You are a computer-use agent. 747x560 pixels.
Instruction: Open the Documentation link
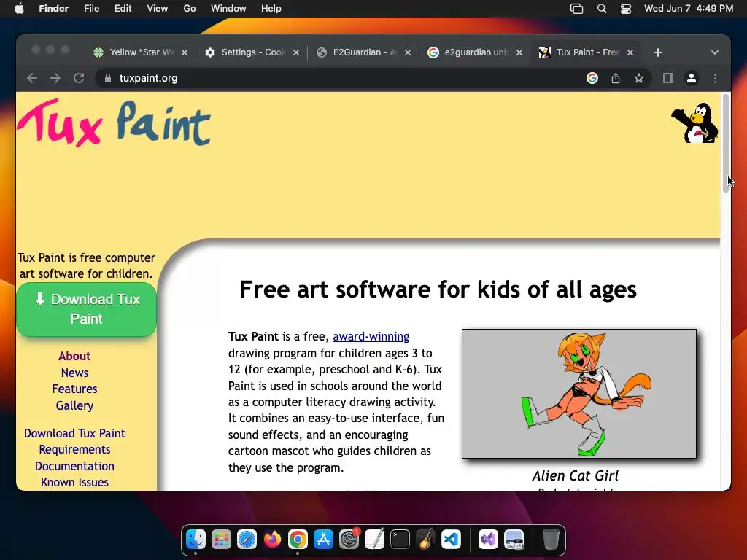pyautogui.click(x=74, y=466)
